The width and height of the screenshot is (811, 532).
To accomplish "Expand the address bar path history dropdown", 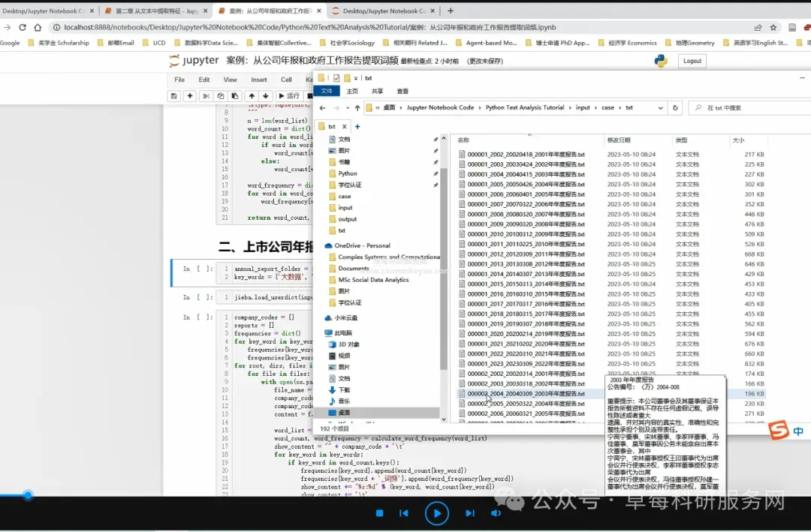I will pyautogui.click(x=661, y=107).
